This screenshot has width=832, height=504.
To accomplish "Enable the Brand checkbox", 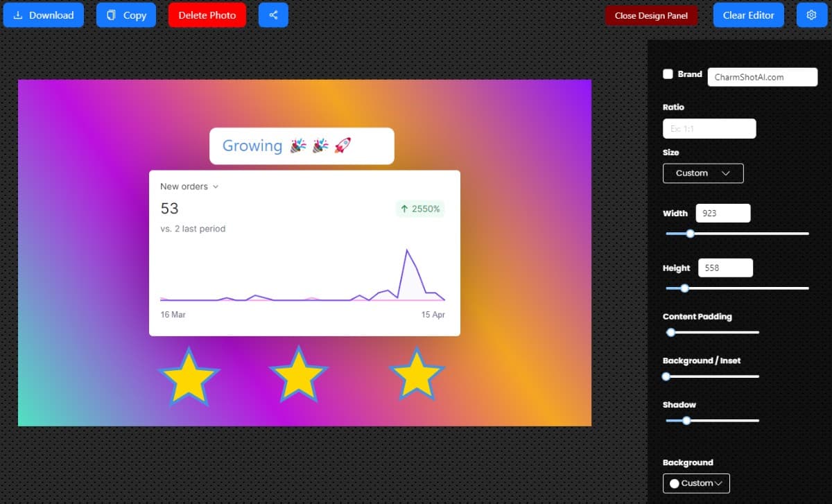I will click(x=668, y=74).
